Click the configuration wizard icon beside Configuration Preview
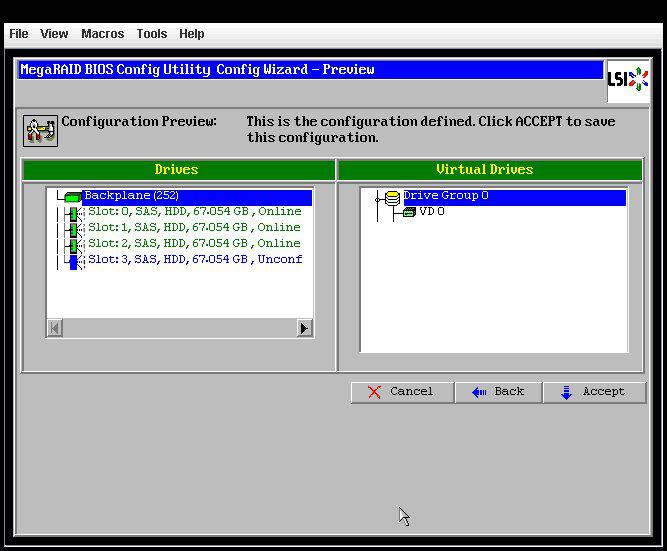 40,130
